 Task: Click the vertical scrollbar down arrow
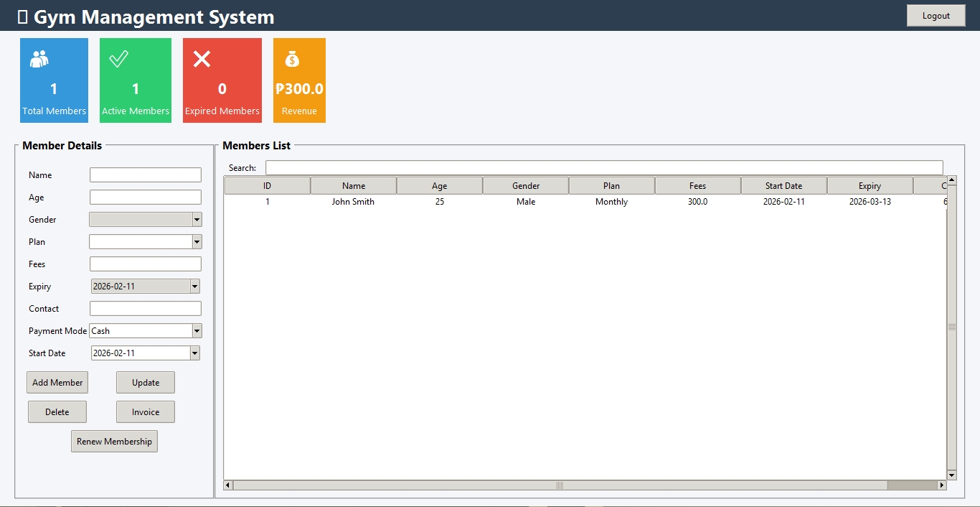(952, 475)
